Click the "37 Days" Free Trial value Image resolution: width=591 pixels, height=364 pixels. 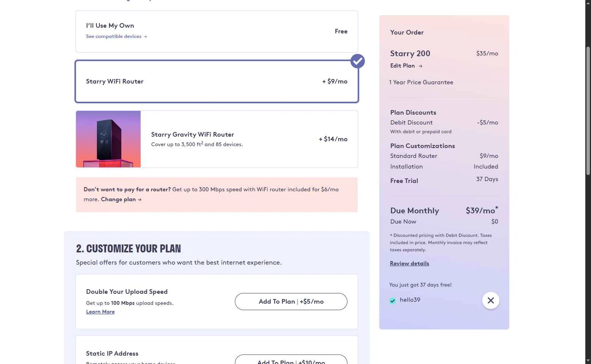487,179
